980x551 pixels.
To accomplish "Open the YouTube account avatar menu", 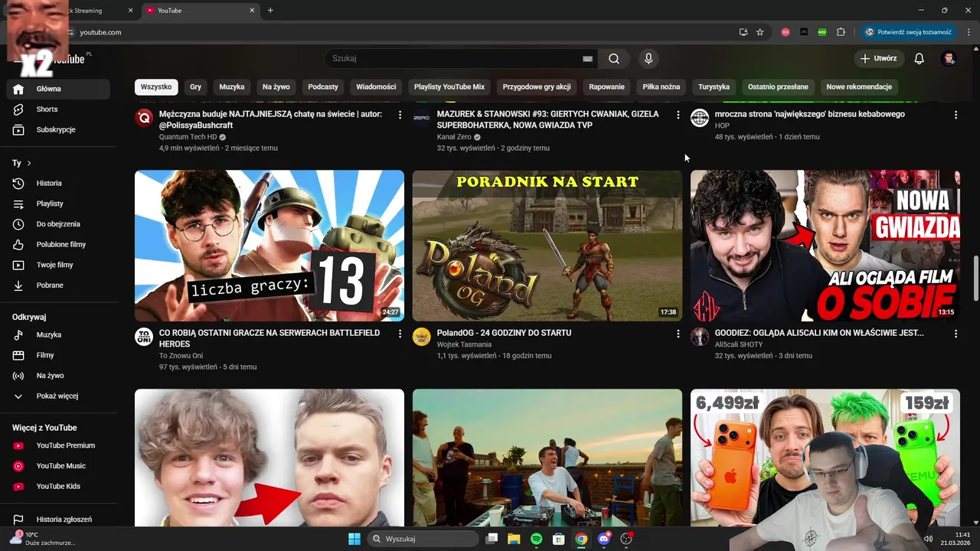I will pyautogui.click(x=949, y=59).
